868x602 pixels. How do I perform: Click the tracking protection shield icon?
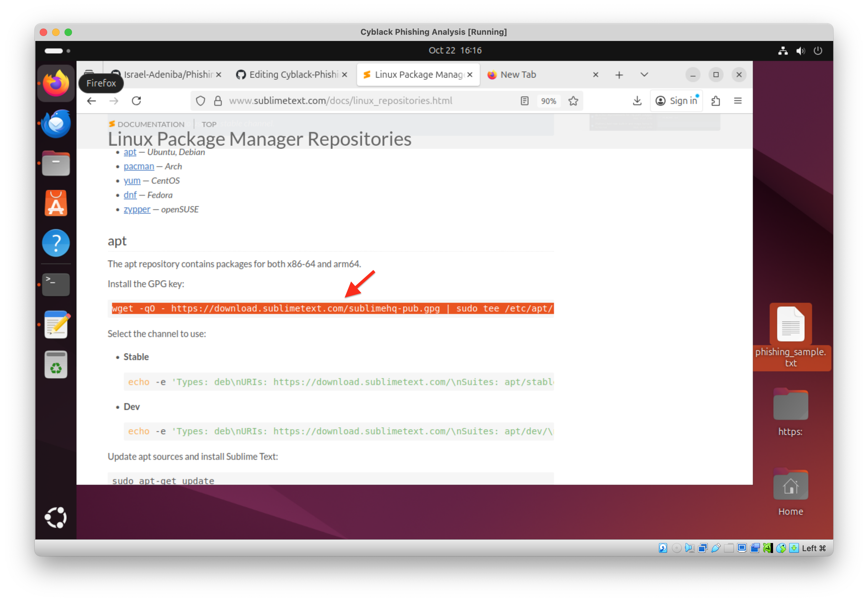(x=201, y=101)
